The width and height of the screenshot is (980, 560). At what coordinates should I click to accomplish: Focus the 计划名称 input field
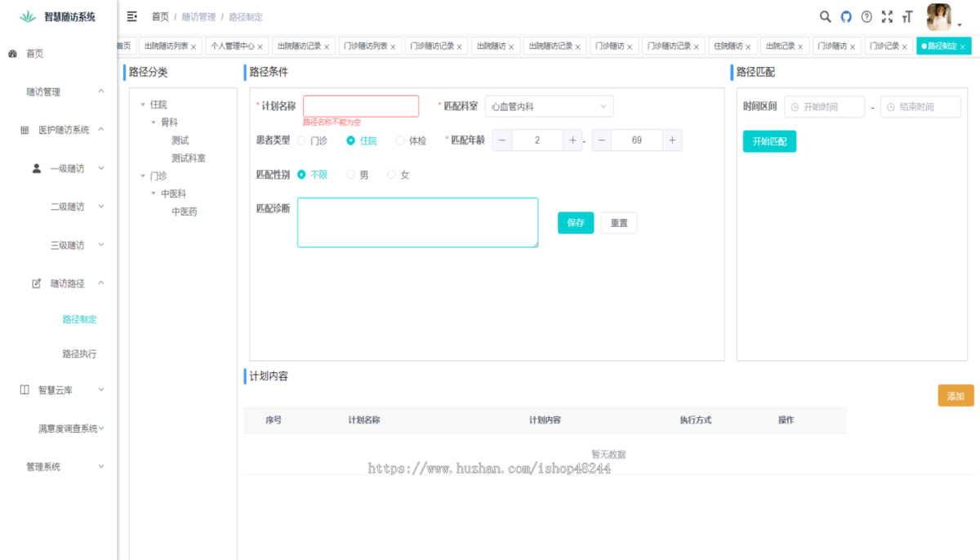coord(361,106)
